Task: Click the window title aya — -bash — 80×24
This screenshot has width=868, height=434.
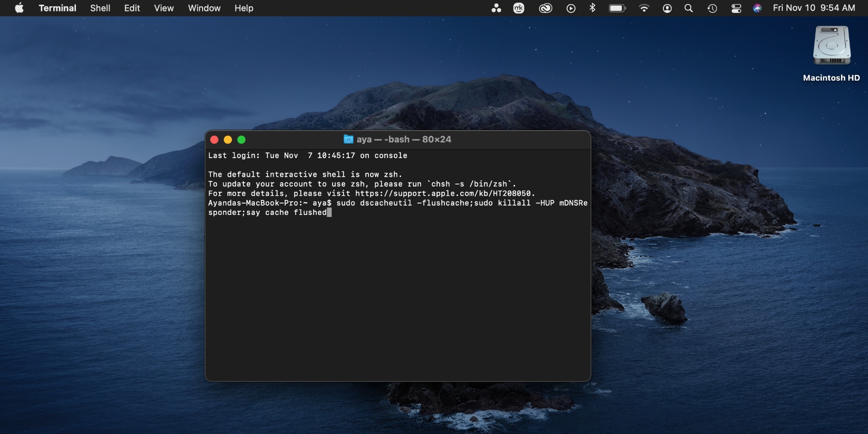Action: pos(404,139)
